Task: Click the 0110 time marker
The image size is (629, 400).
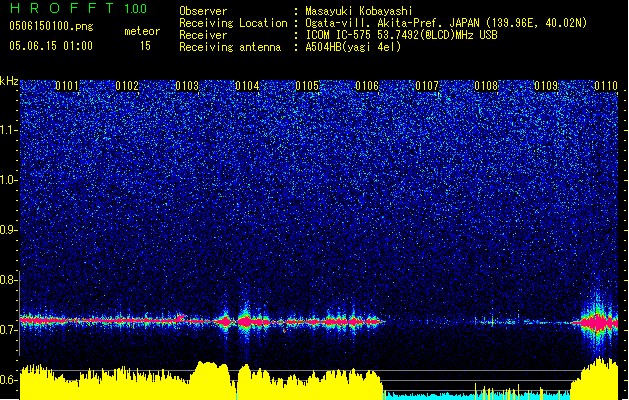Action: pyautogui.click(x=606, y=86)
